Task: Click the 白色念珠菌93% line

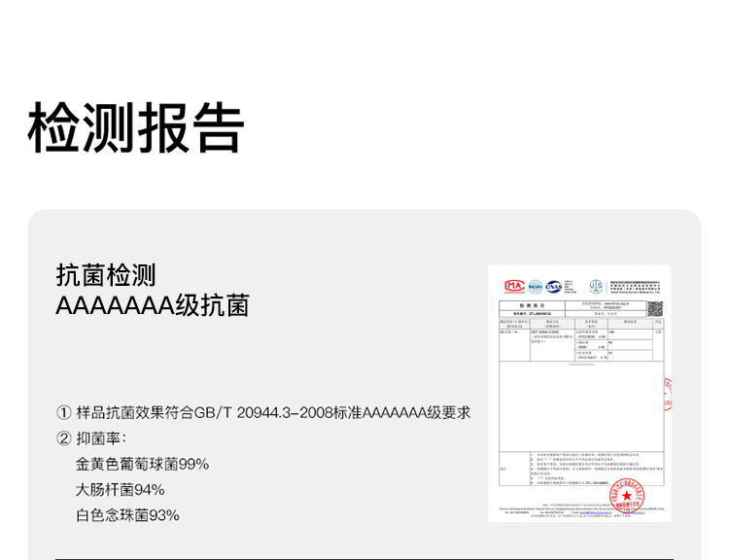Action: [x=127, y=515]
